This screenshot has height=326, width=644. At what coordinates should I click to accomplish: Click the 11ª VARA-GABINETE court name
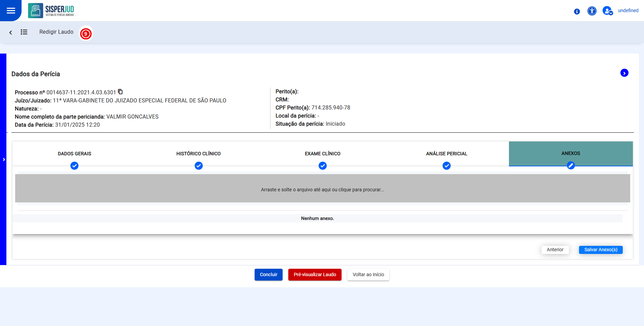click(139, 100)
